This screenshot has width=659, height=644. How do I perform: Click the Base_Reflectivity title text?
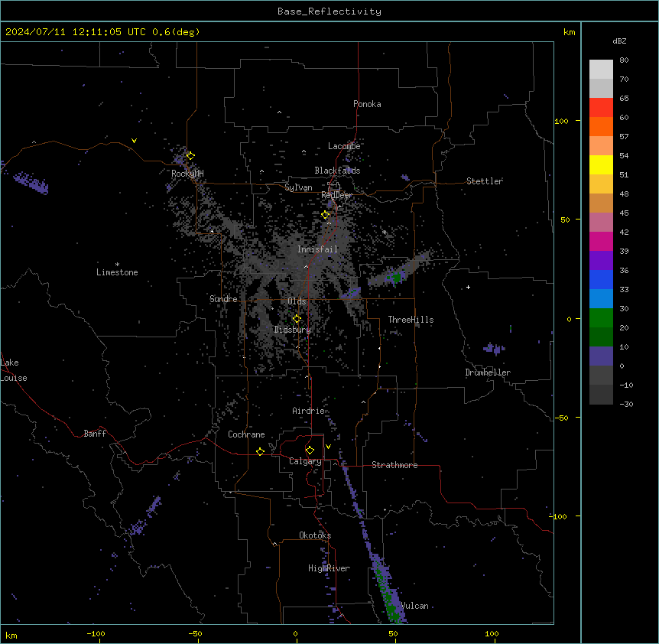tap(329, 11)
